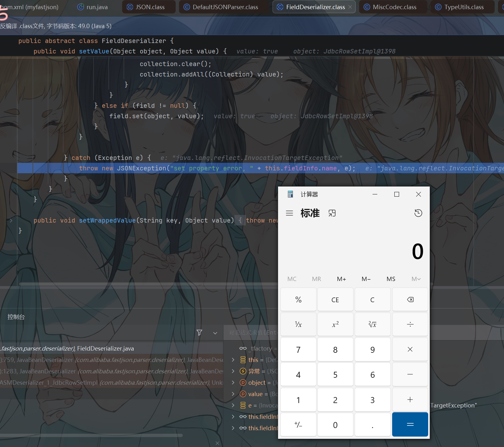Click the C clear button
The height and width of the screenshot is (447, 504).
[x=373, y=299]
